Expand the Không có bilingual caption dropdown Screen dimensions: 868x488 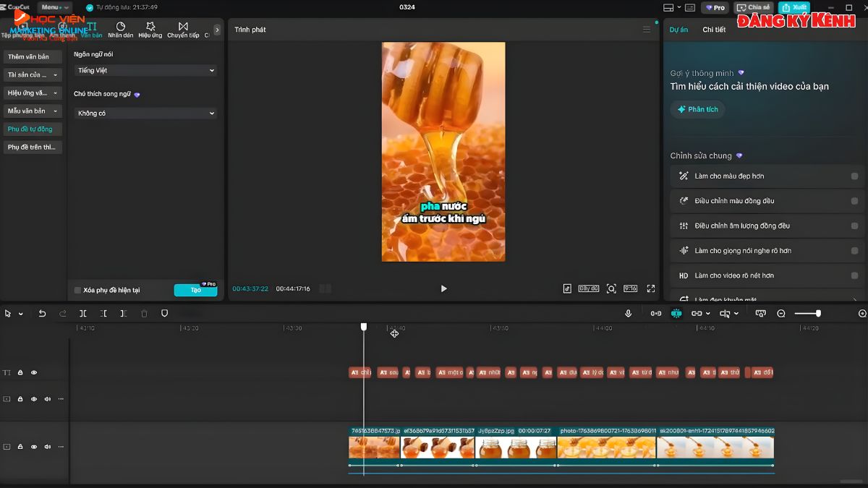[x=145, y=114]
